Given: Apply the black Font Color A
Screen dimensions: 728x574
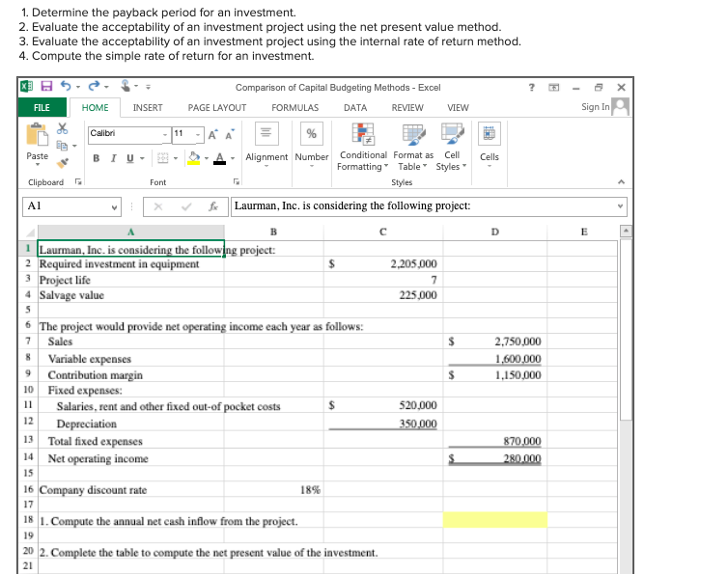Looking at the screenshot, I should pos(219,158).
